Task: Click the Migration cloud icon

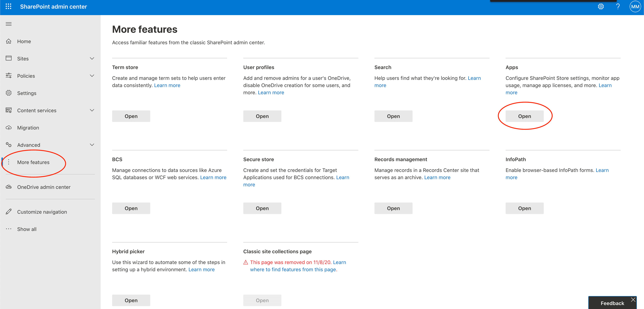Action: pos(9,128)
